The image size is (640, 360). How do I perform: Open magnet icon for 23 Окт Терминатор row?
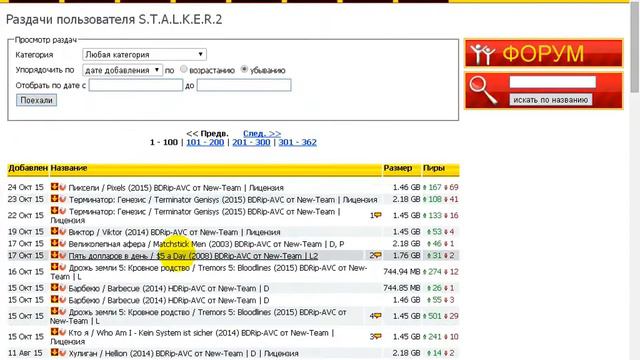(62, 199)
